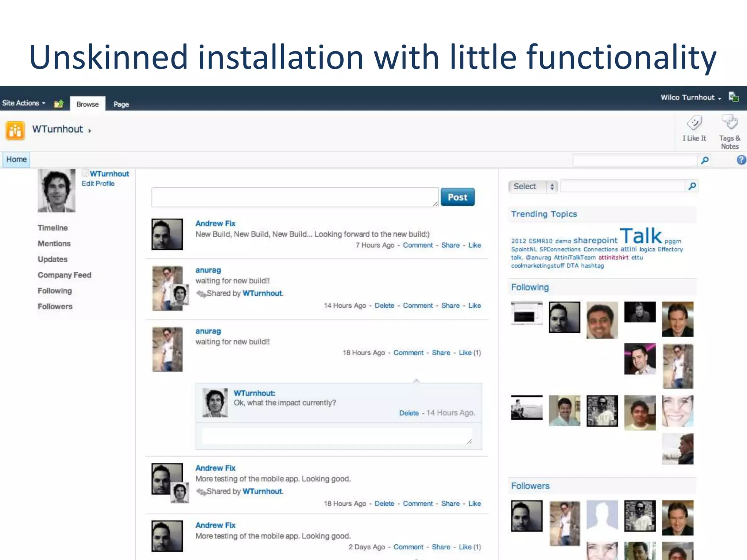Click the top-right user presence icon
747x560 pixels.
[x=734, y=97]
